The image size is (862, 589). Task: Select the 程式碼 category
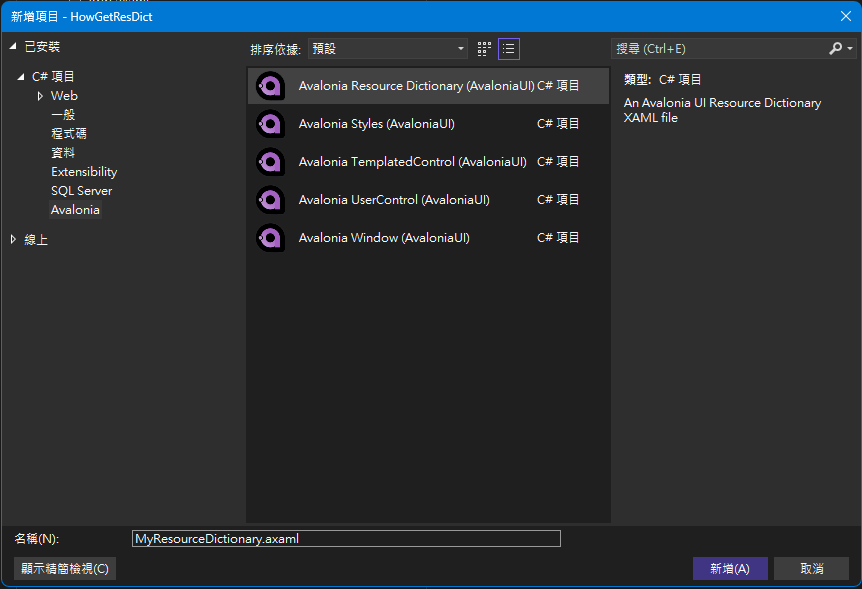pyautogui.click(x=69, y=134)
